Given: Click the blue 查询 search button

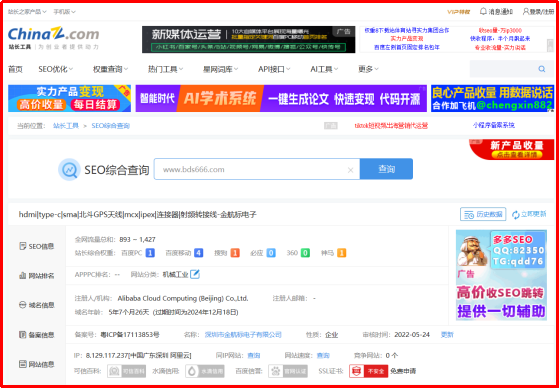Looking at the screenshot, I should 386,169.
